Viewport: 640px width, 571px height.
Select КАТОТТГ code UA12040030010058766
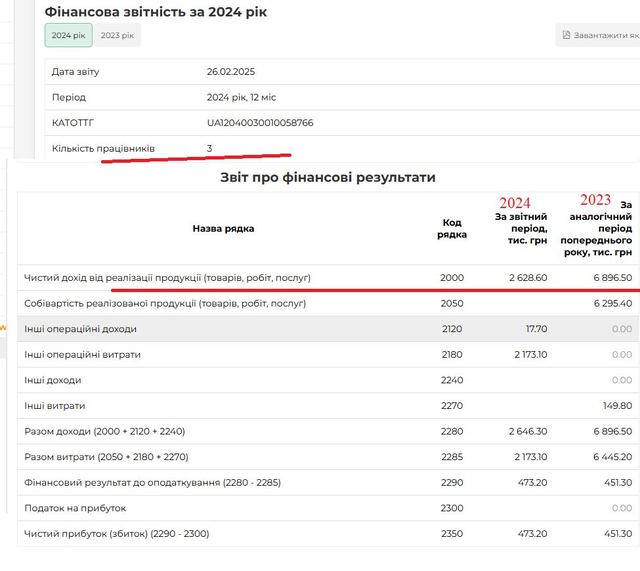pos(260,123)
